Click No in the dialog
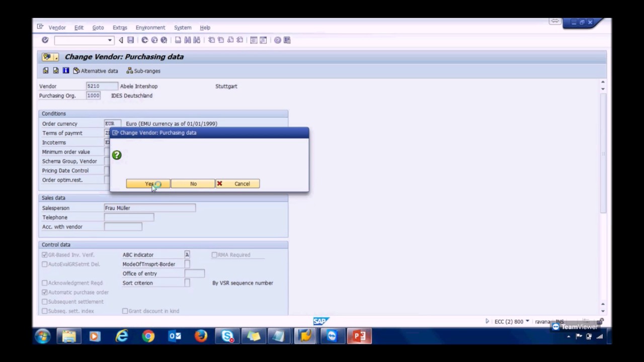644x362 pixels. pyautogui.click(x=193, y=184)
